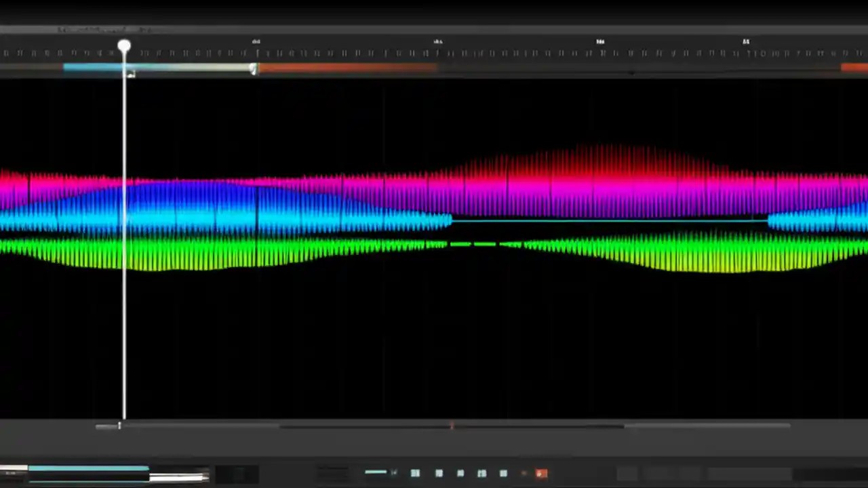Expand the clip boundary marker on the ruler
Image resolution: width=868 pixels, height=488 pixels.
[124, 46]
